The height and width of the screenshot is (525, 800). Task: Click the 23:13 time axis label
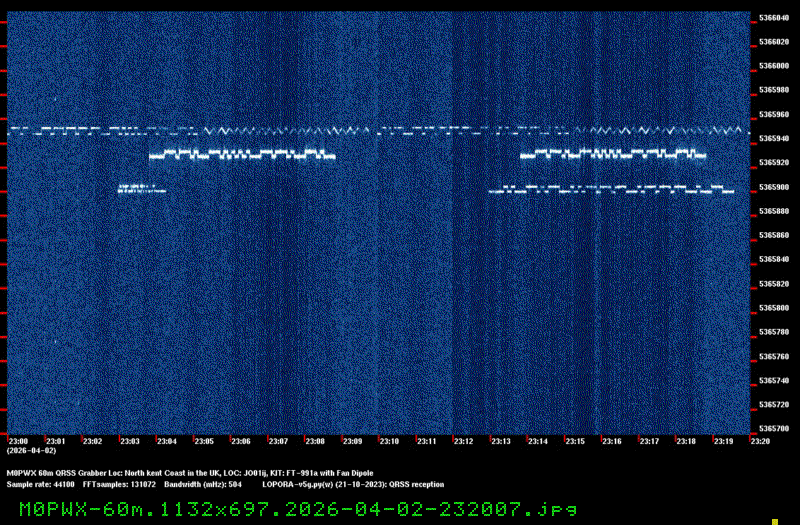pos(501,441)
